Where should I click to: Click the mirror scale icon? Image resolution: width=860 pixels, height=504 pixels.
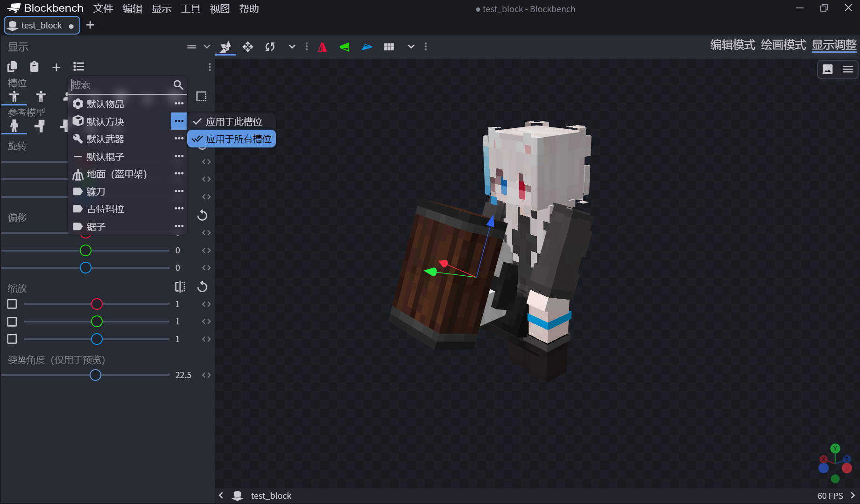tap(180, 287)
